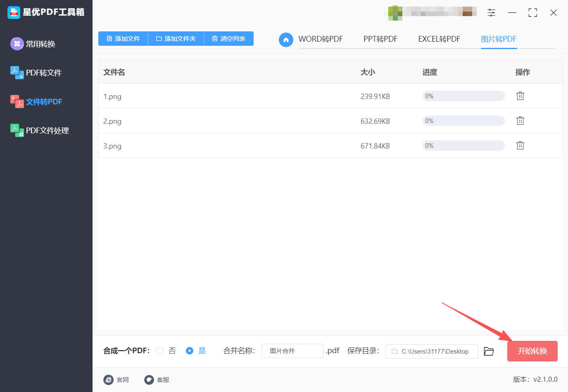
Task: Click the 星优PDF工具箱 app logo icon
Action: click(14, 12)
